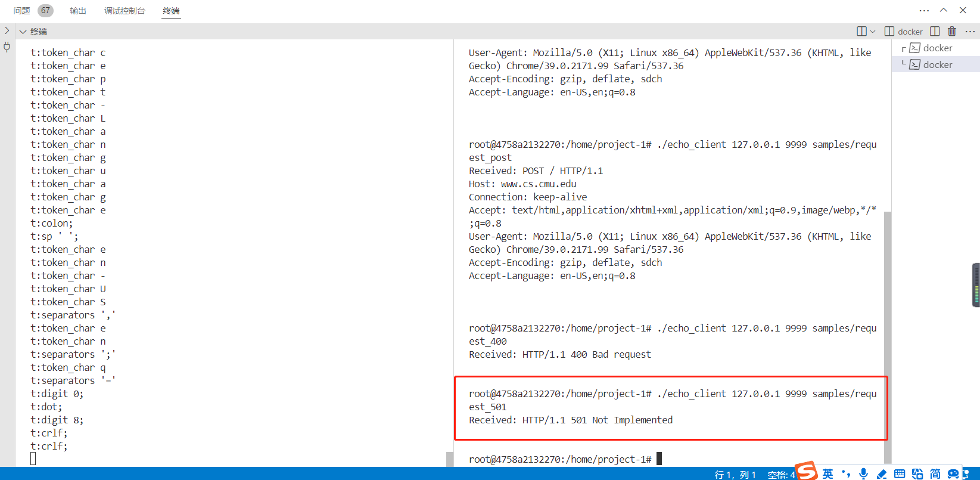The height and width of the screenshot is (480, 980).
Task: Click the plug icon in left gutter
Action: [x=7, y=47]
